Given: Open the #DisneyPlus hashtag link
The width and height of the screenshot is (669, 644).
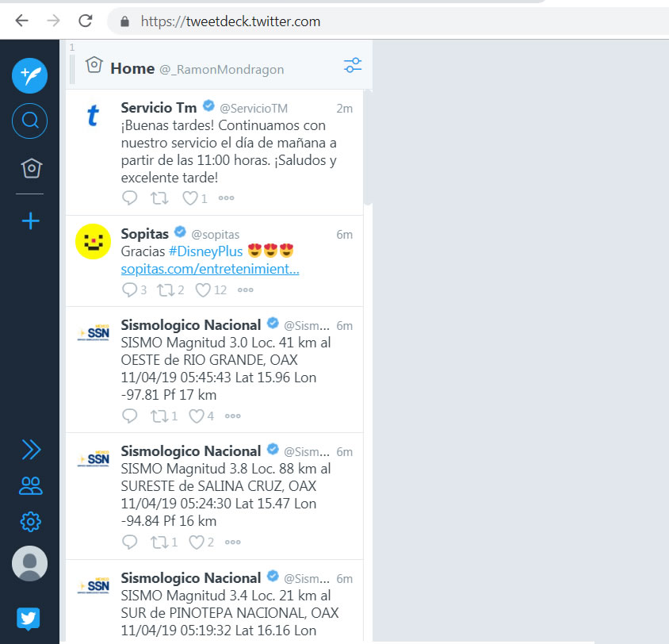Looking at the screenshot, I should [205, 251].
